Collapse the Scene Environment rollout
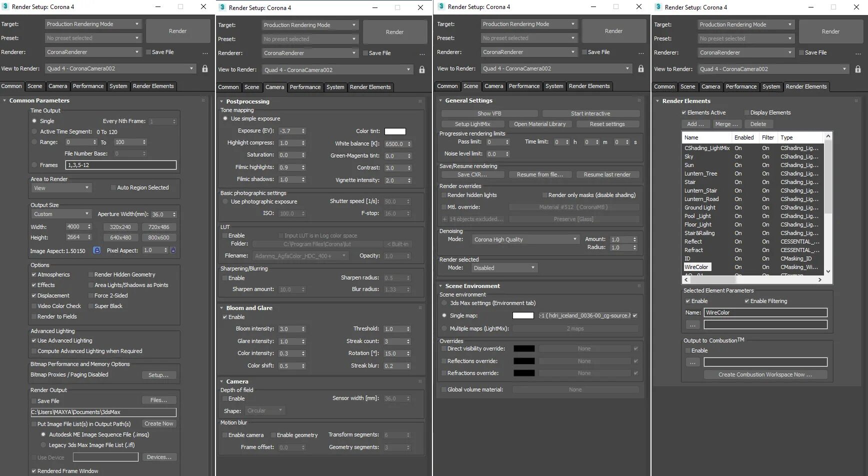 pos(440,286)
